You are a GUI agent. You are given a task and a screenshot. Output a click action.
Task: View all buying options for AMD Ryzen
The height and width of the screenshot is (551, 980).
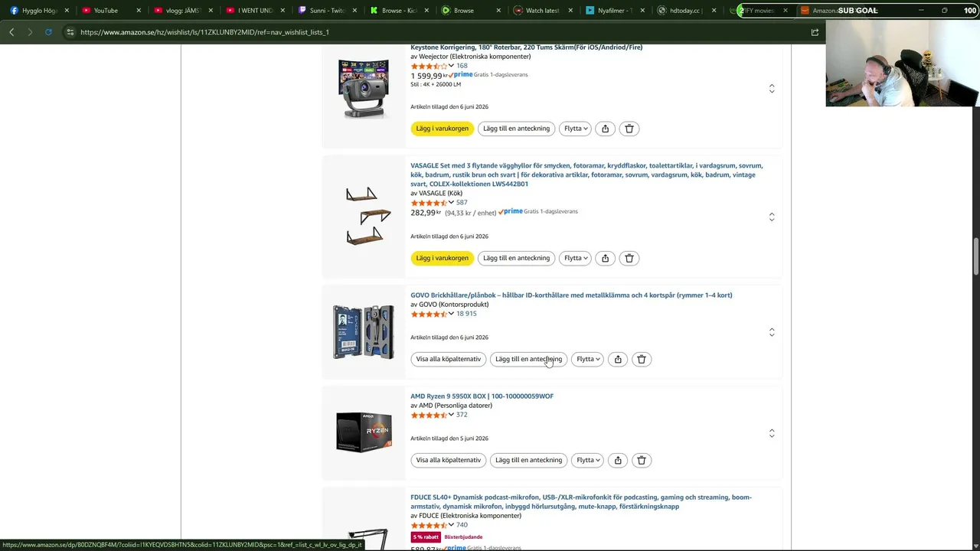click(448, 460)
